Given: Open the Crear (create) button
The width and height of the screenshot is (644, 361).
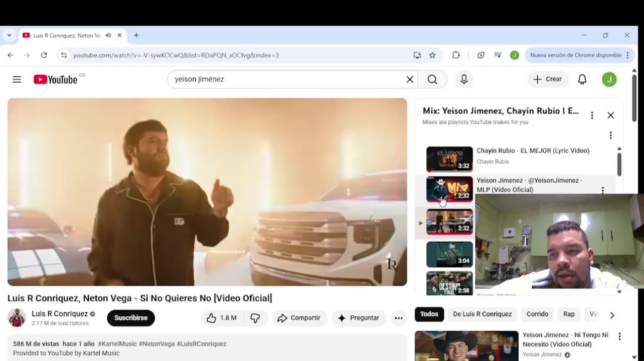Looking at the screenshot, I should [548, 79].
